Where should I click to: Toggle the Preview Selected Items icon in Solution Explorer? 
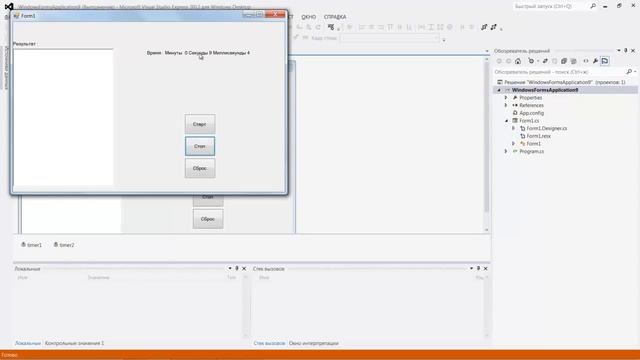[x=605, y=61]
